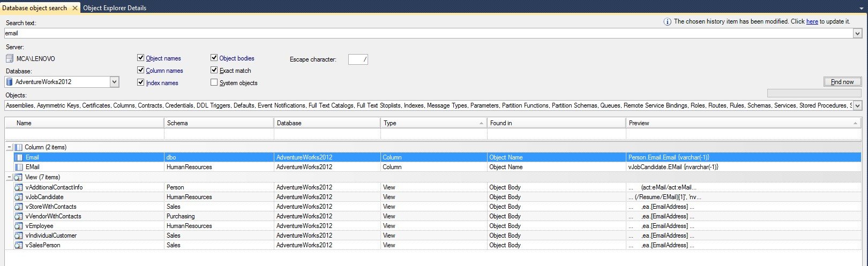
Task: Click the Column group icon
Action: tap(18, 147)
